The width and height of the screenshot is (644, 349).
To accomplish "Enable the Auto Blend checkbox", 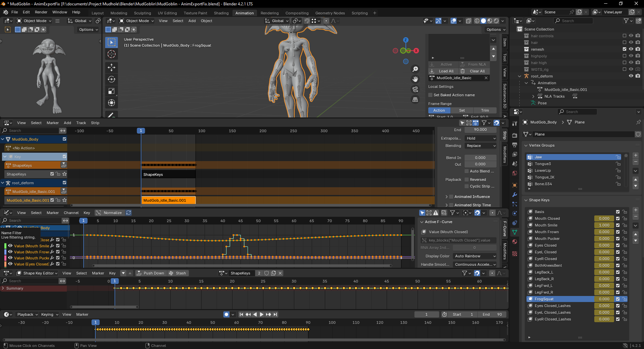I will pyautogui.click(x=467, y=171).
